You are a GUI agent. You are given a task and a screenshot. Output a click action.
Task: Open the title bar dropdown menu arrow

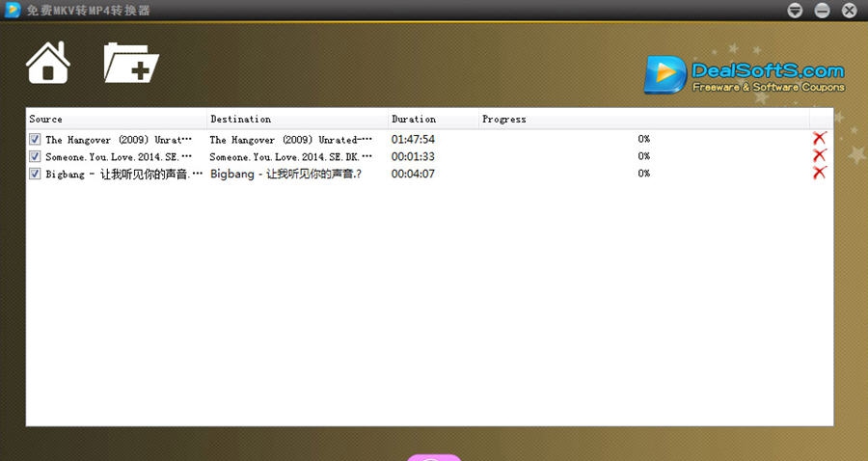(795, 11)
